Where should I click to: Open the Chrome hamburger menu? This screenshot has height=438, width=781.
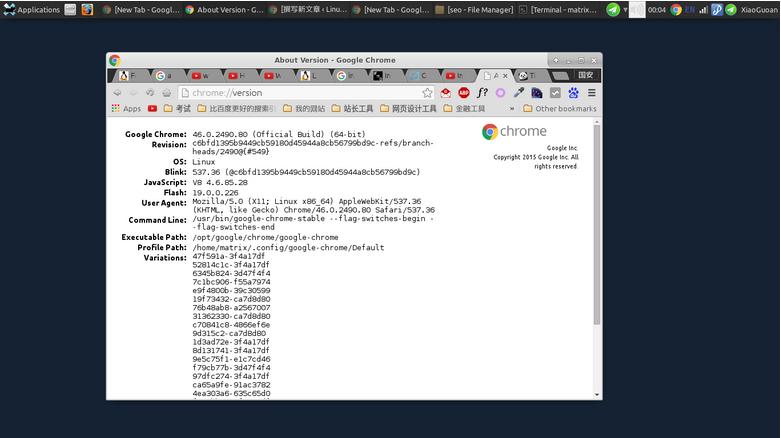pyautogui.click(x=592, y=93)
